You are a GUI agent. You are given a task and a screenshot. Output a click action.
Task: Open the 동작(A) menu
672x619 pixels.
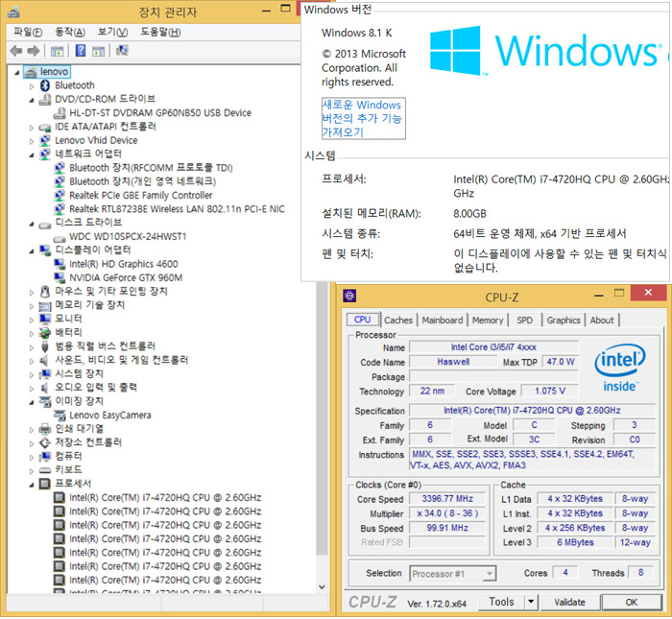[70, 32]
